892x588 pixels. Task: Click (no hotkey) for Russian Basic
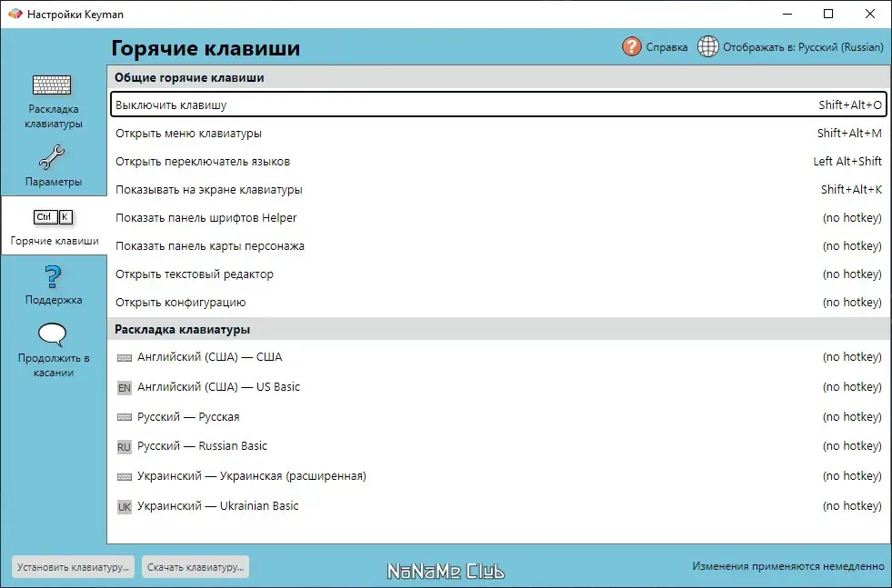click(x=852, y=446)
